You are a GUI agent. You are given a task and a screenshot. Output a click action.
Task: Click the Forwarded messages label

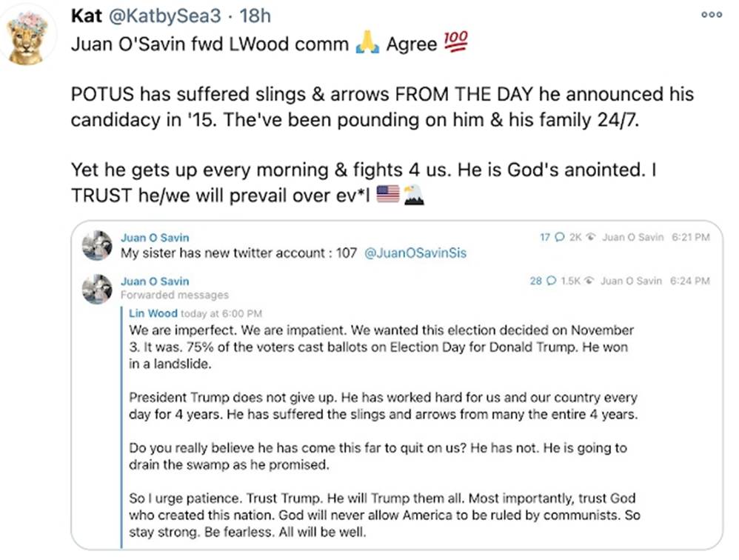(175, 296)
